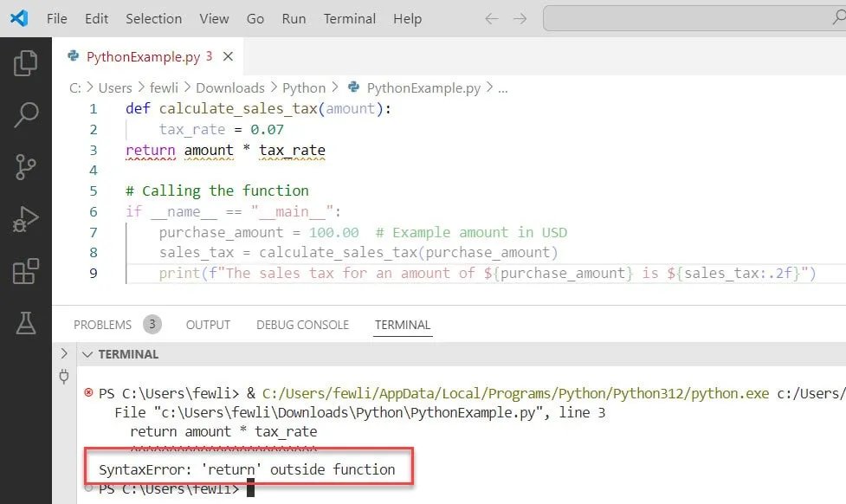The height and width of the screenshot is (504, 846).
Task: Collapse the TERMINAL section chevron
Action: [x=87, y=354]
